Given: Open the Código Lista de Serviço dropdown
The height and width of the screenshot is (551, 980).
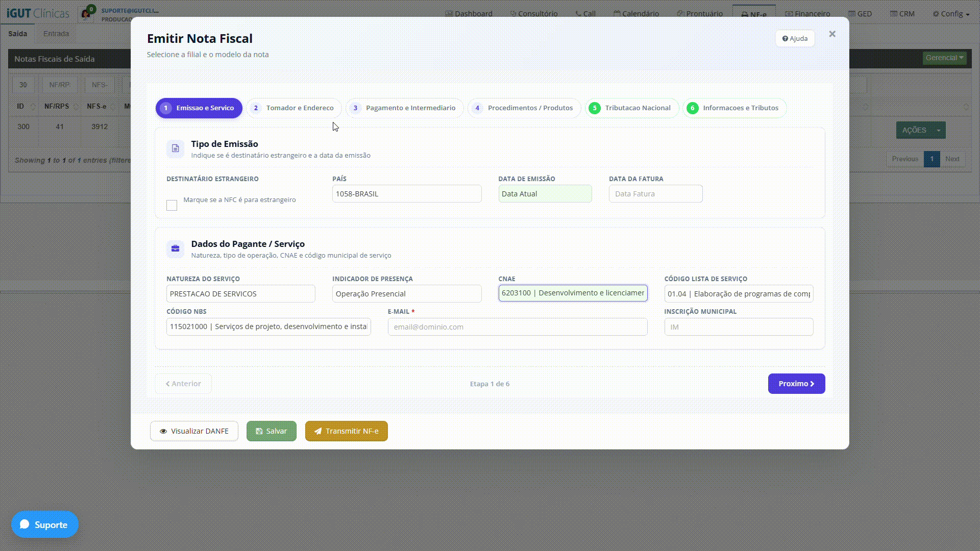Looking at the screenshot, I should 739,294.
